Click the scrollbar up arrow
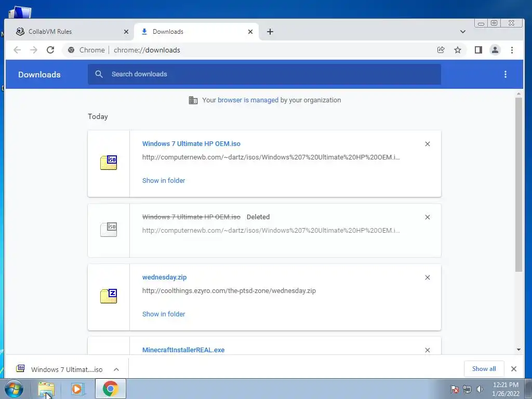The height and width of the screenshot is (399, 532). point(518,94)
